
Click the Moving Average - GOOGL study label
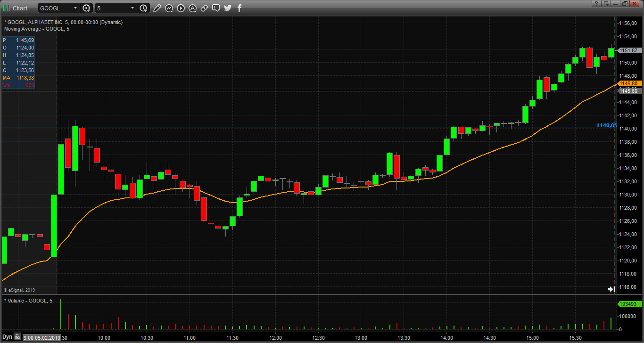(36, 29)
